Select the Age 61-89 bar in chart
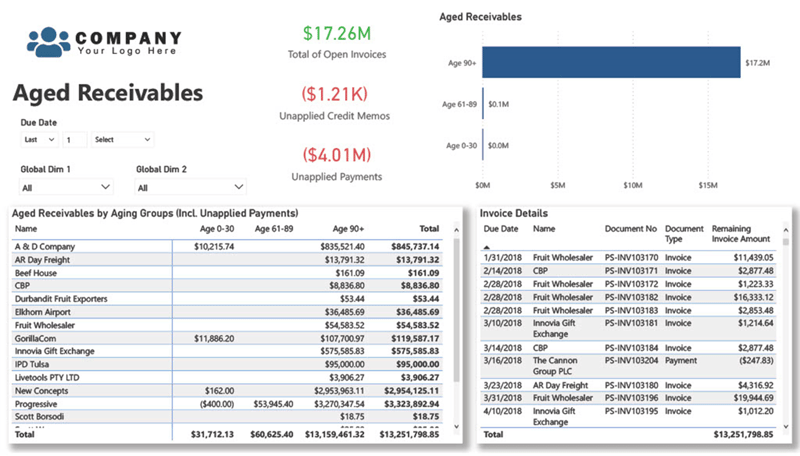Image resolution: width=800 pixels, height=456 pixels. tap(484, 103)
